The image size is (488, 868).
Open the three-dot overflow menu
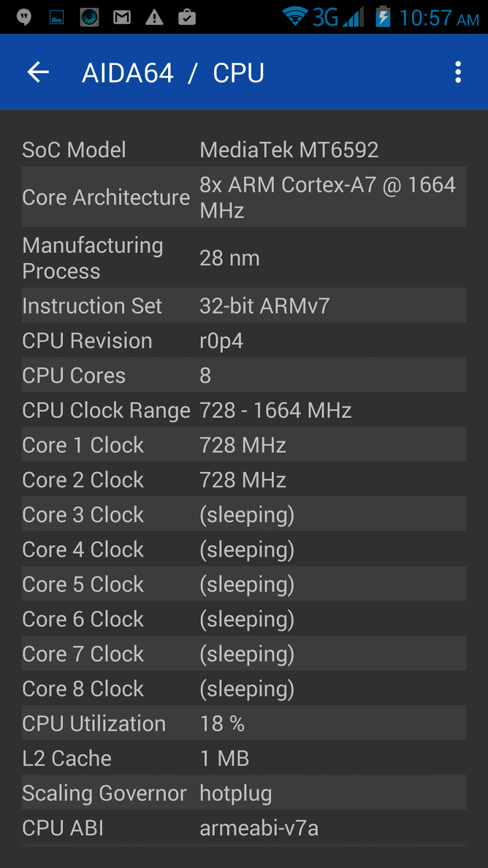458,72
